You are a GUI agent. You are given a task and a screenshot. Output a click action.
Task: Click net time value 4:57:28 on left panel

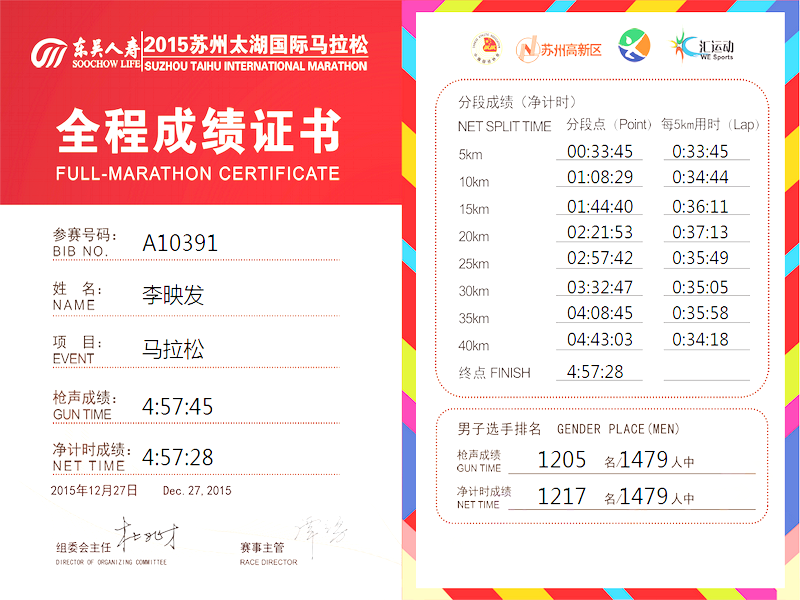[178, 457]
